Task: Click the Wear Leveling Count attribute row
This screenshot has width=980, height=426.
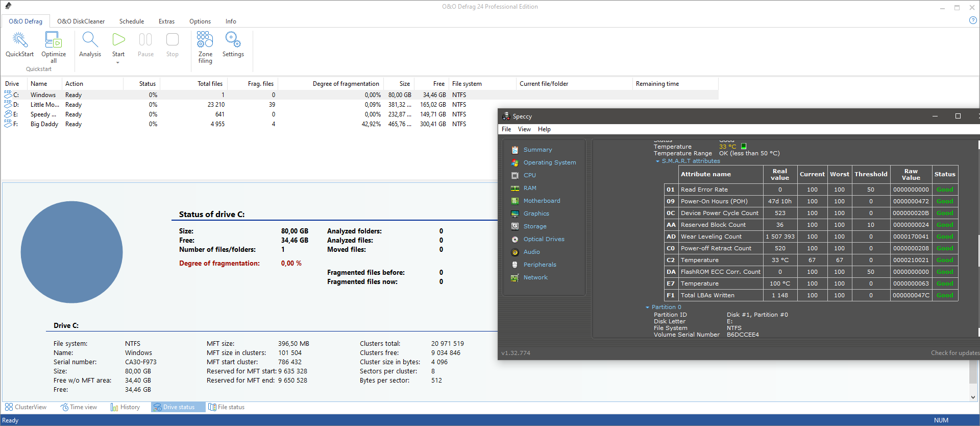Action: coord(811,236)
